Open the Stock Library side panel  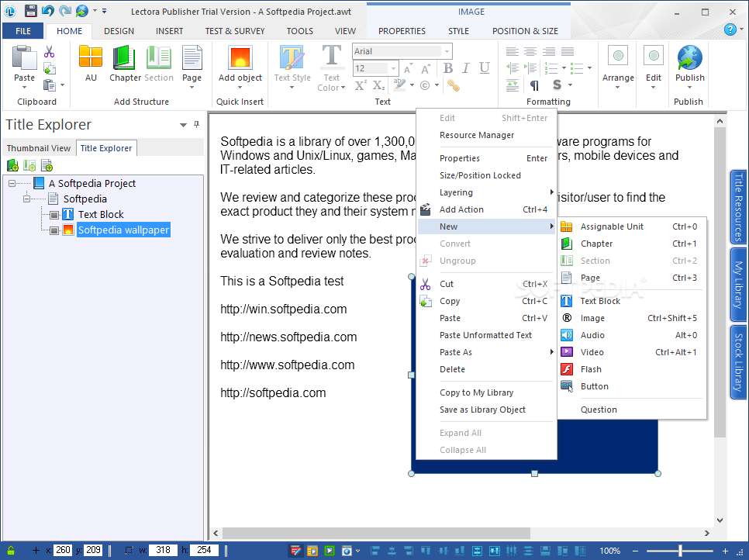click(x=738, y=362)
